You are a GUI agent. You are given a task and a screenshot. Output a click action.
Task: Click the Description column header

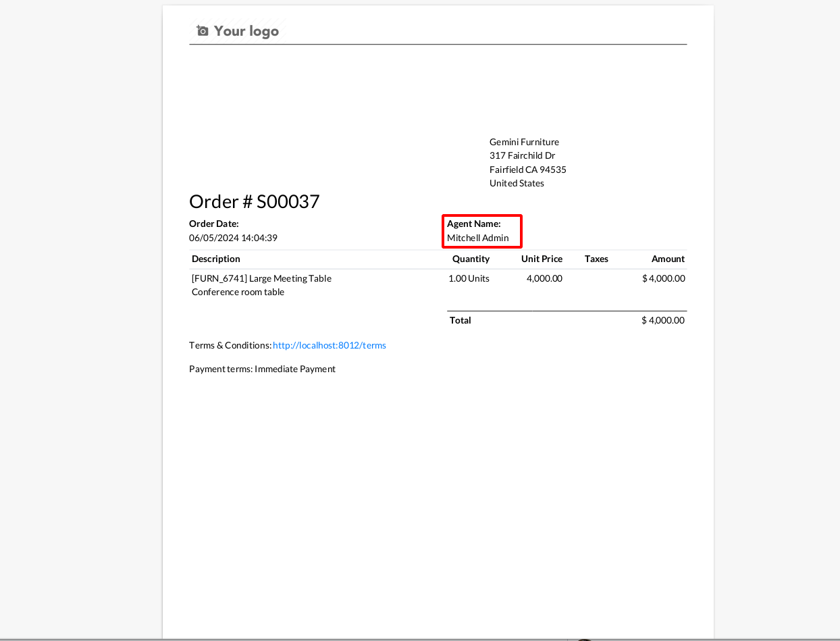[x=215, y=259]
